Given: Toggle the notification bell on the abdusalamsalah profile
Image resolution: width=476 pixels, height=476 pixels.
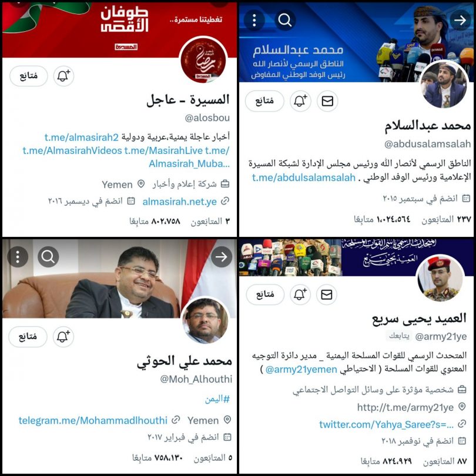Looking at the screenshot, I should pyautogui.click(x=300, y=101).
